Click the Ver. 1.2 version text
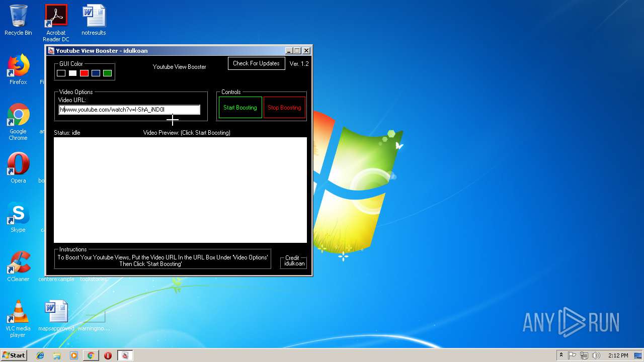Screen dimensions: 644x362 299,64
